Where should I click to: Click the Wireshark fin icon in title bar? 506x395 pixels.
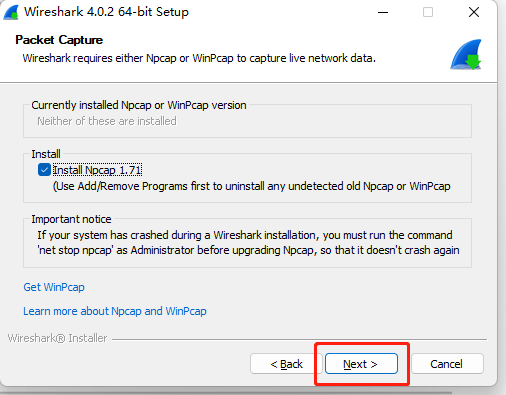11,13
